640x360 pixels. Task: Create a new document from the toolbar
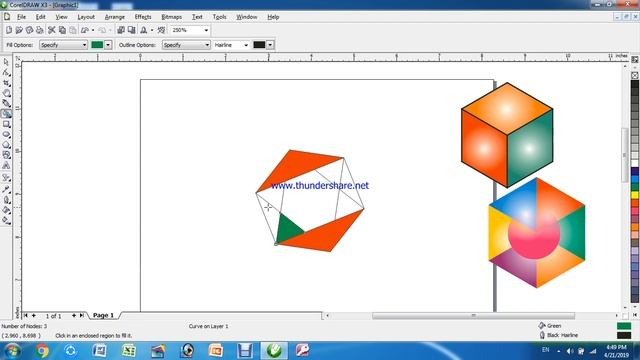pyautogui.click(x=9, y=30)
